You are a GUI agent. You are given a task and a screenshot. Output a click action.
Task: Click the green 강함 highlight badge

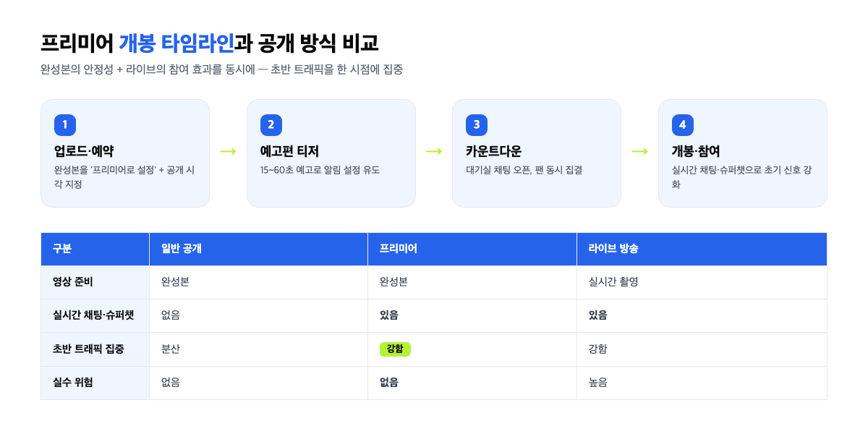click(395, 349)
